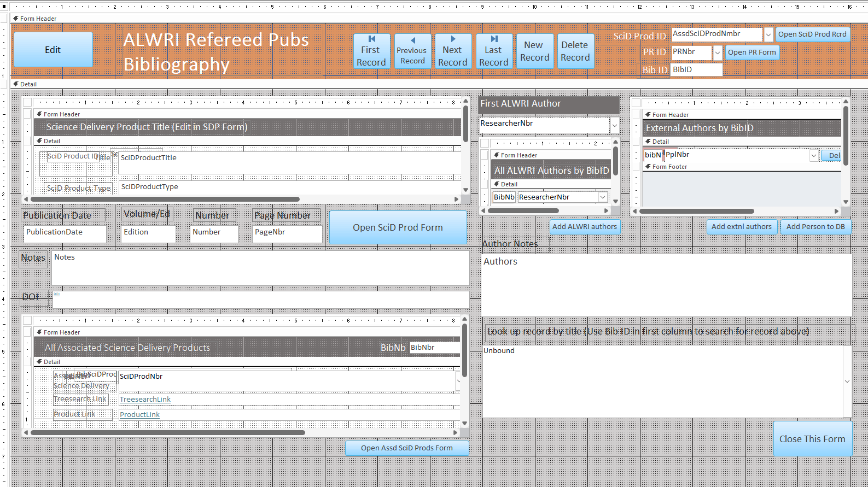Screen dimensions: 868x487
Task: Select the main form's Detail section bar
Action: pyautogui.click(x=439, y=84)
